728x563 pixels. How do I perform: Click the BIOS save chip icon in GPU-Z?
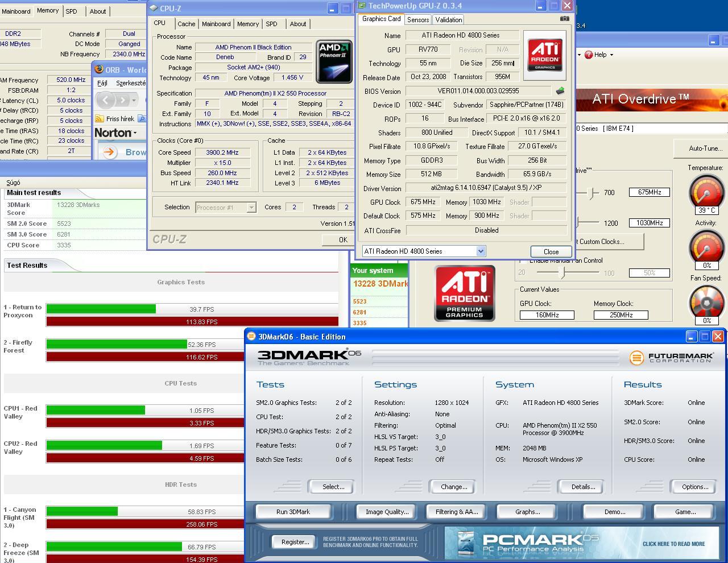[x=560, y=91]
